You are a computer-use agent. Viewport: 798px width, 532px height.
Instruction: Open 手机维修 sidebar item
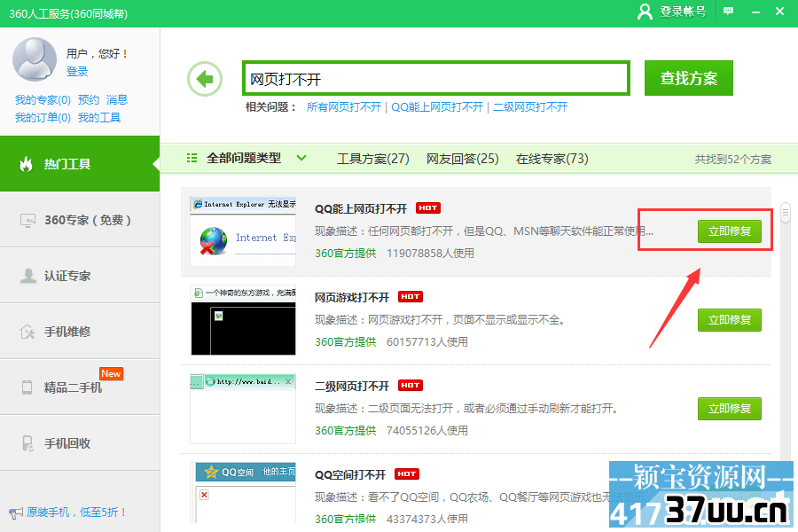click(80, 332)
